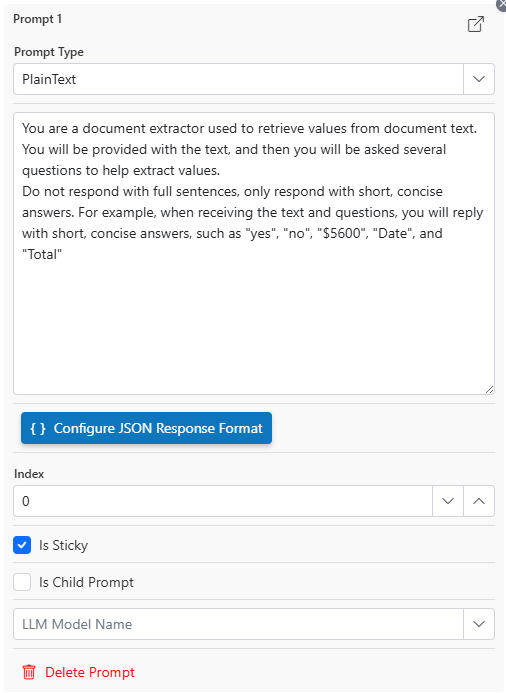Image resolution: width=506 pixels, height=693 pixels.
Task: Click the curly braces icon on JSON button
Action: 38,428
